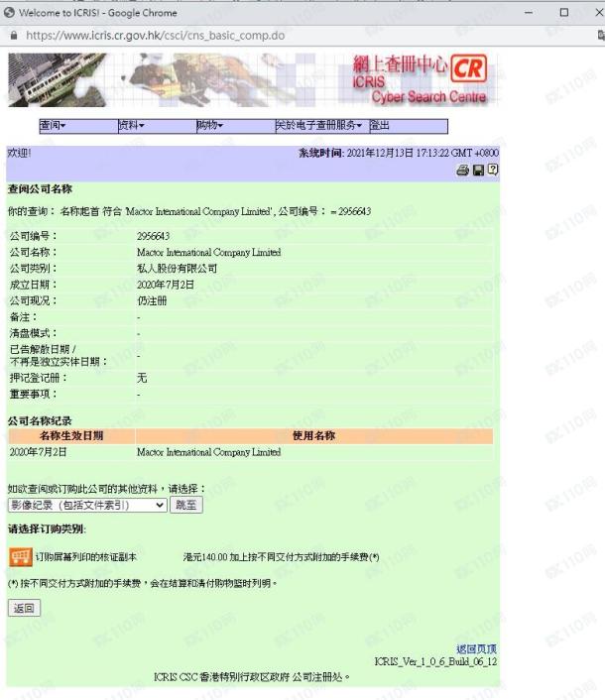Click the 返回页顶 link
Image resolution: width=605 pixels, height=700 pixels.
click(x=476, y=649)
